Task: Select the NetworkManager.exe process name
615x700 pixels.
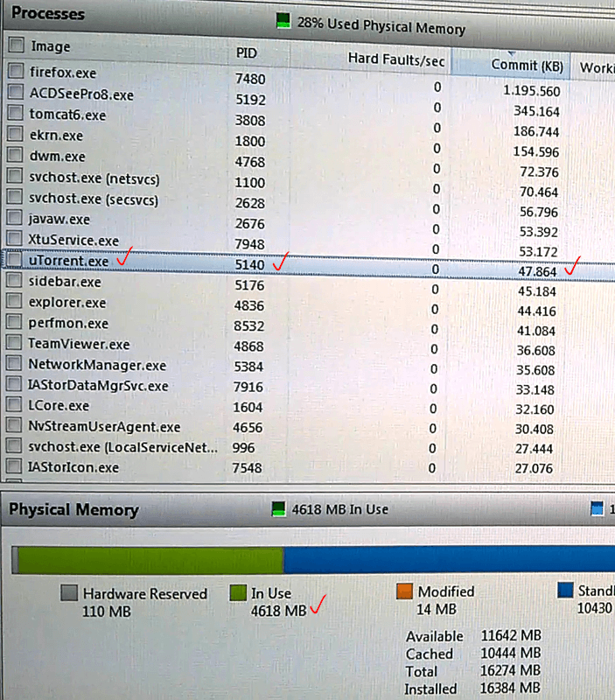Action: (x=97, y=365)
